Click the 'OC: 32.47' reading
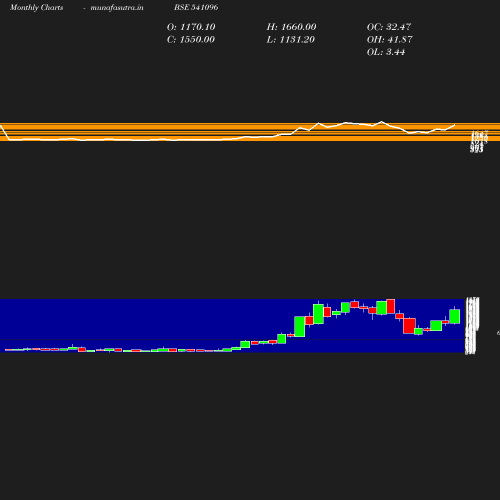Viewport: 500px width, 500px height. (389, 27)
